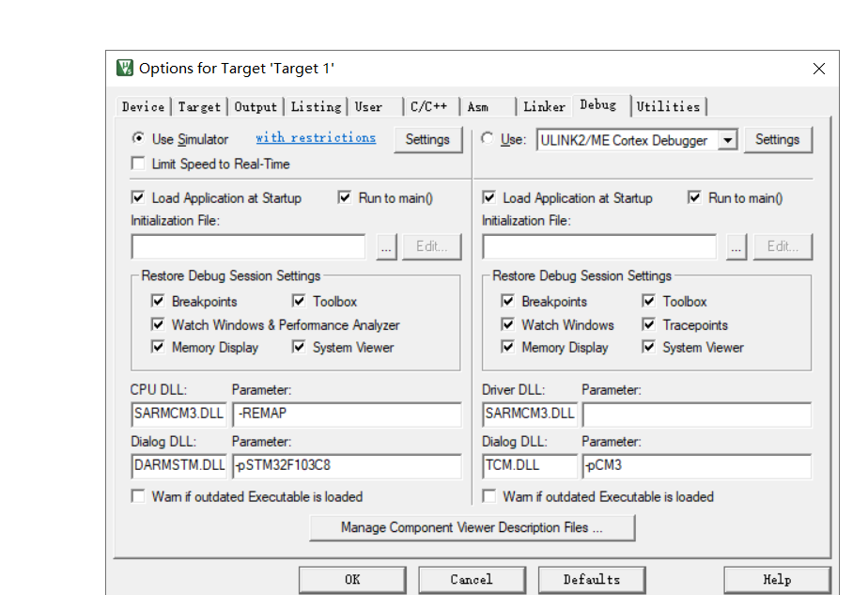
Task: Click the Keil uVision icon in title bar
Action: click(x=125, y=68)
